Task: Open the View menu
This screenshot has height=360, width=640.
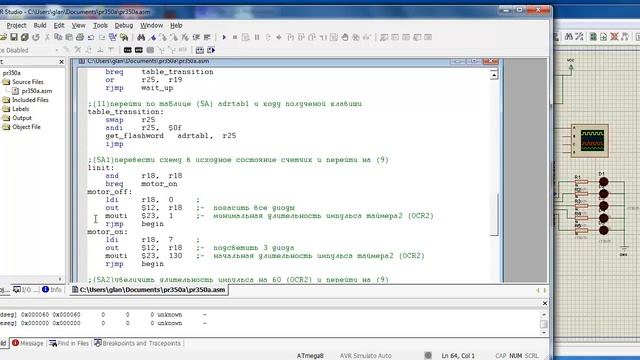Action: (x=78, y=25)
